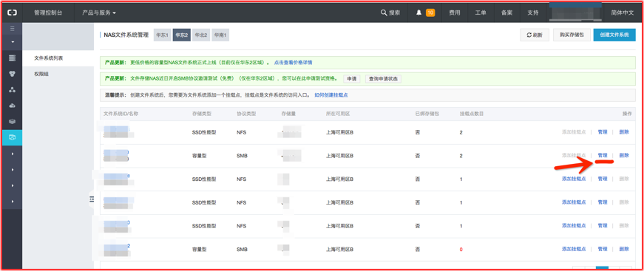
Task: Click the 挂载点数目 column header
Action: click(472, 113)
